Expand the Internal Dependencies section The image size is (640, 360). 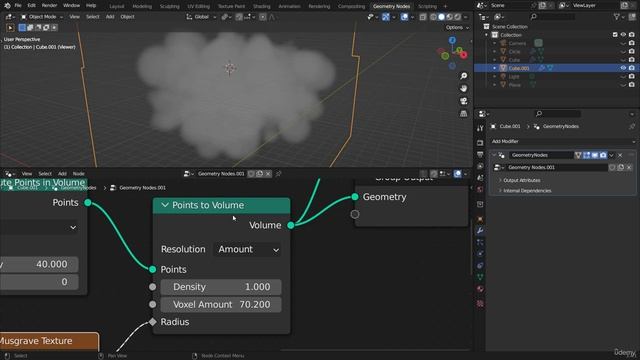coord(527,191)
